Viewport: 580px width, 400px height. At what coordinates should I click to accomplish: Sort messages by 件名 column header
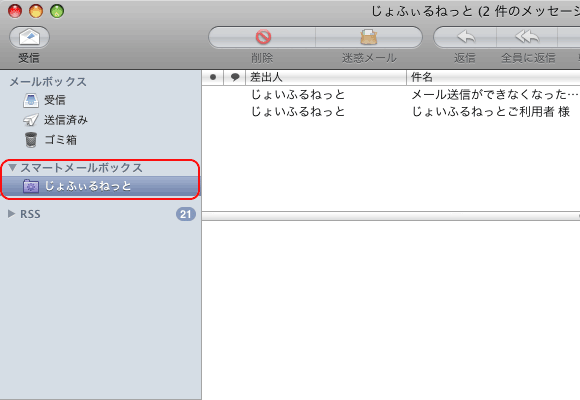(493, 77)
